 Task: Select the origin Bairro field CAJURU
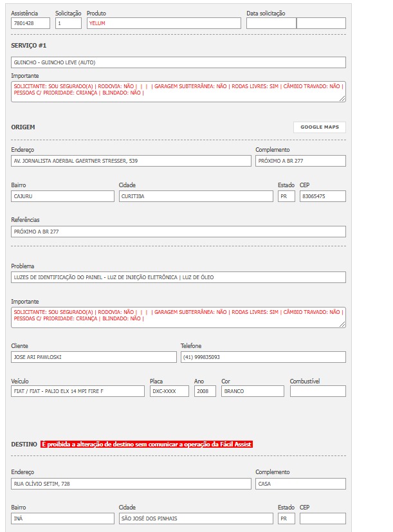click(63, 196)
